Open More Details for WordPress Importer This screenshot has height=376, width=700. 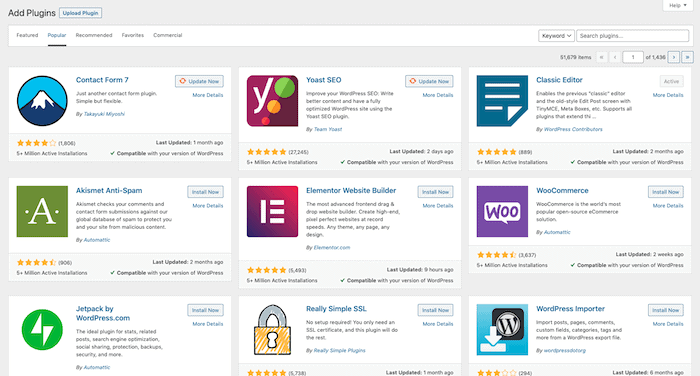(668, 324)
